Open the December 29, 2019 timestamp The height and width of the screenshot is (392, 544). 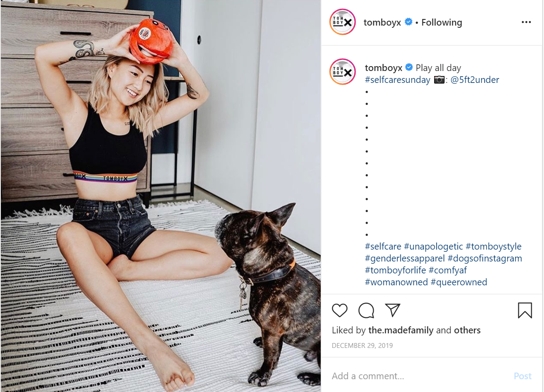362,346
